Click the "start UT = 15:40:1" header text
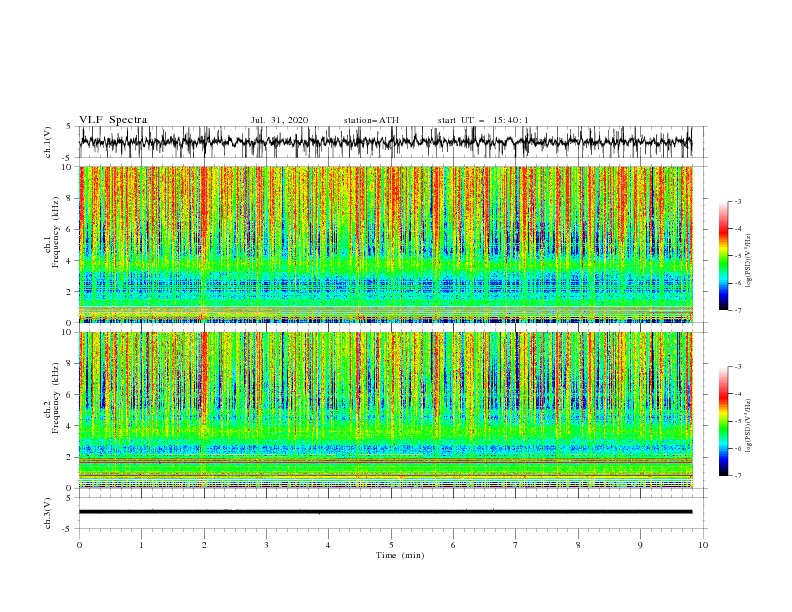Screen dimensions: 792x612 pos(483,120)
